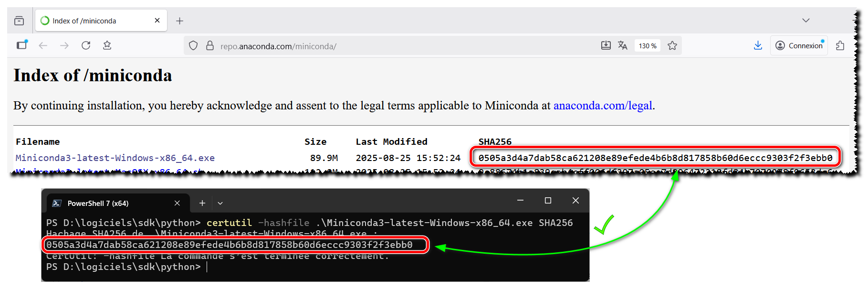Screen dimensions: 868x290
Task: Open the Firefox View button
Action: click(19, 21)
